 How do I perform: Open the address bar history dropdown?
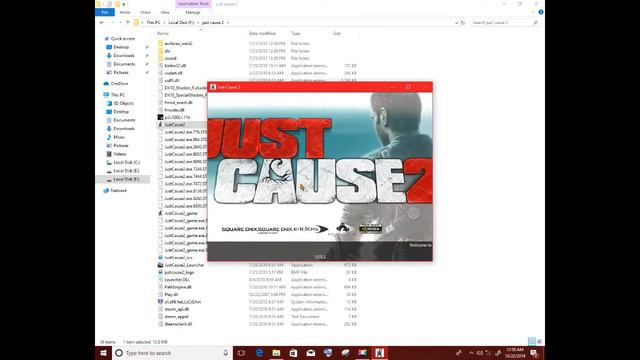(456, 22)
